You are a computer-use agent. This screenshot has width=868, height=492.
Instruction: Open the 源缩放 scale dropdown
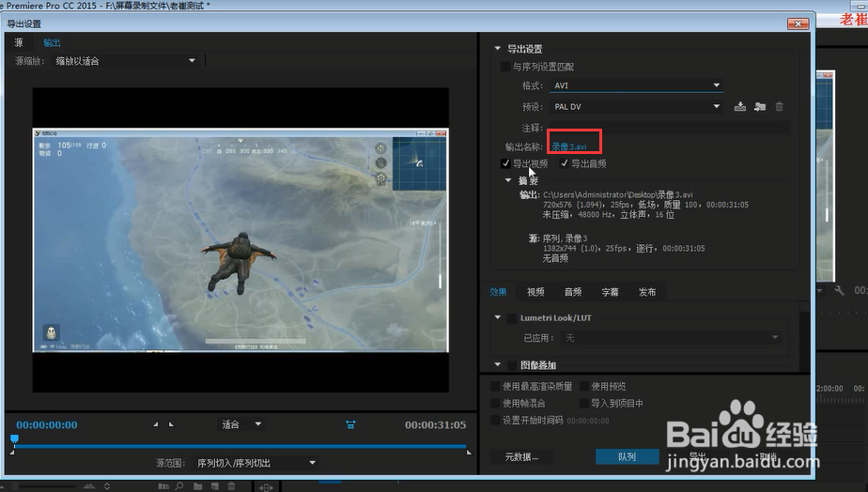coord(125,61)
